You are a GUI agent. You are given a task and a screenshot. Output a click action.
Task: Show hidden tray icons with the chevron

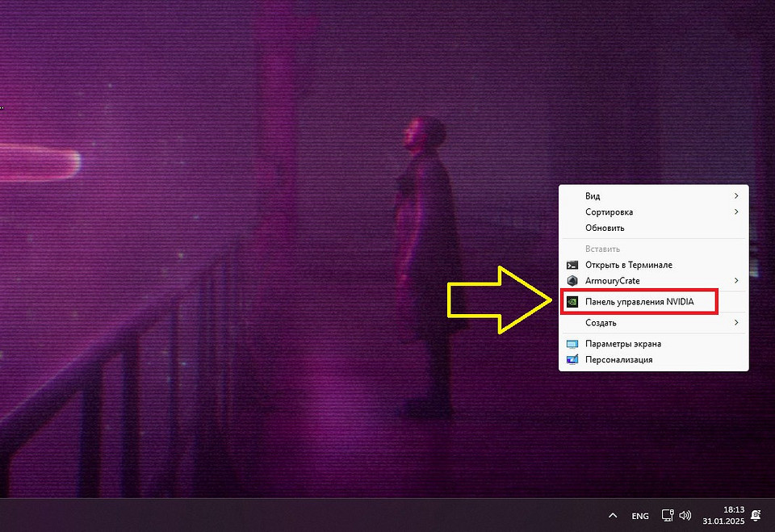[613, 515]
